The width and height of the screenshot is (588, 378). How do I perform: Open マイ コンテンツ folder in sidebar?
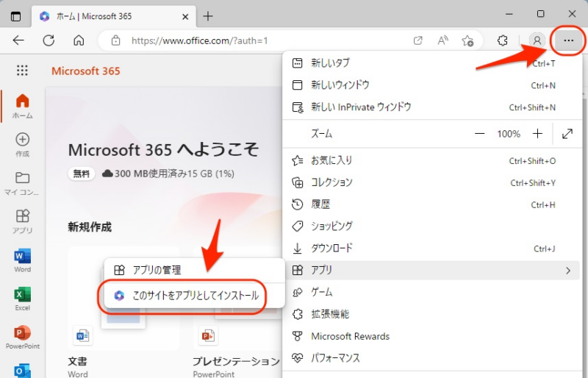[x=23, y=184]
